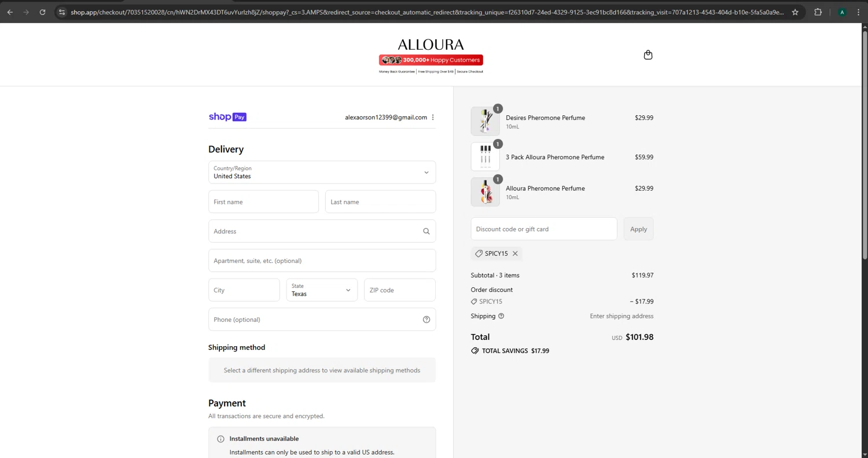Click the shipping method notice box

(322, 370)
